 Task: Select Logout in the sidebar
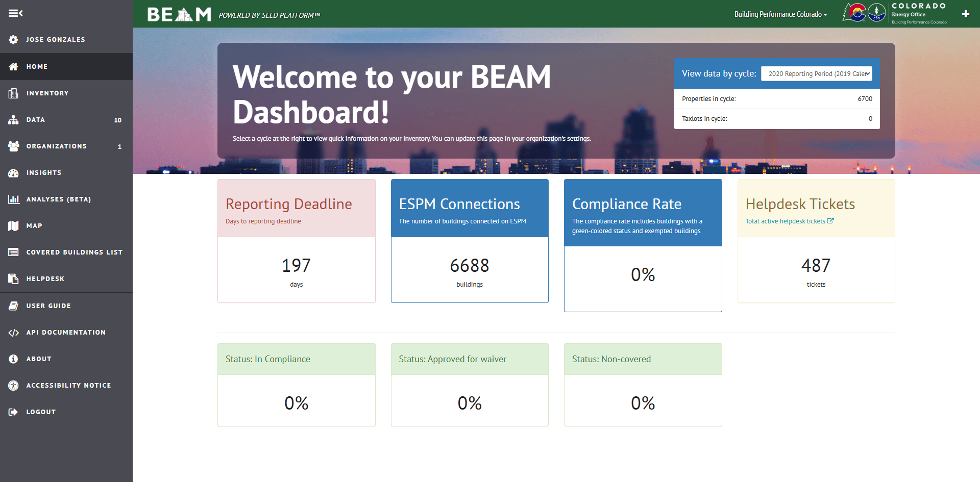click(66, 412)
